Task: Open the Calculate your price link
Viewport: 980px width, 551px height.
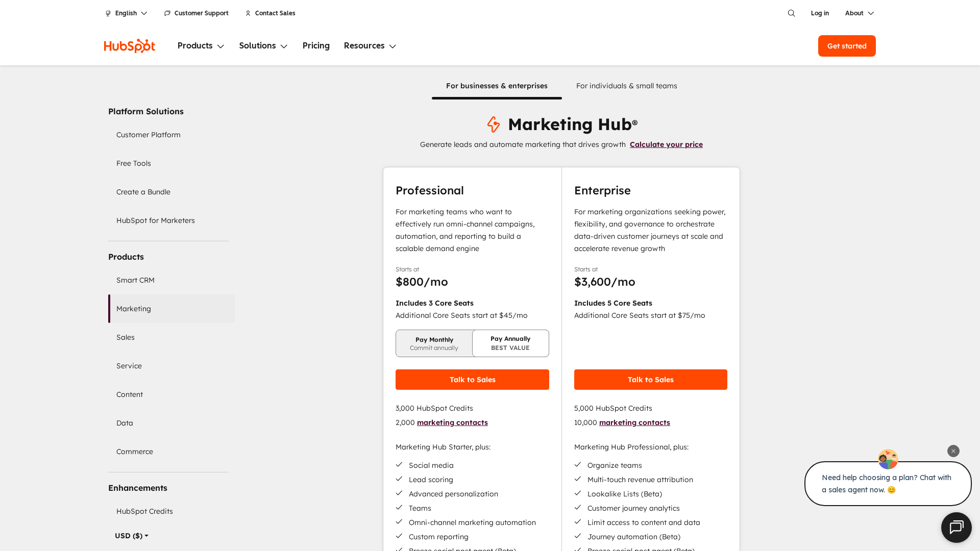Action: pos(666,144)
